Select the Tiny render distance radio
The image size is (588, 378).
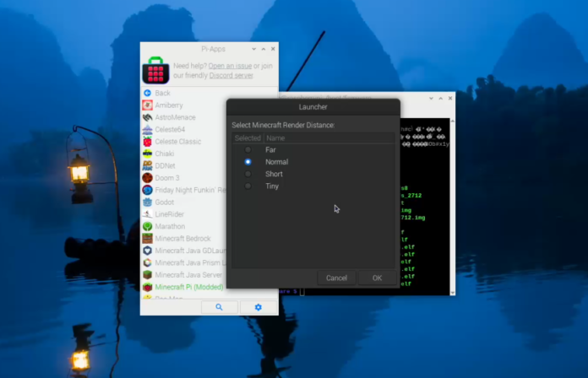click(x=248, y=186)
